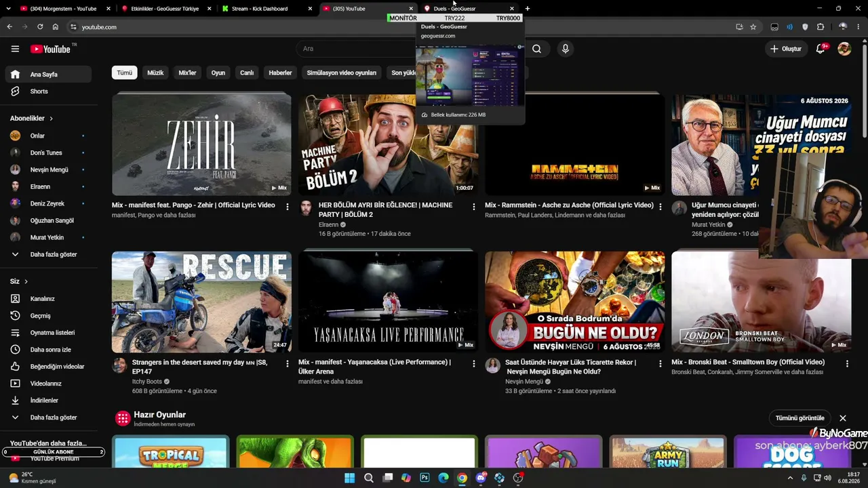Go to Shorts in the sidebar
Image resolution: width=868 pixels, height=488 pixels.
47,91
